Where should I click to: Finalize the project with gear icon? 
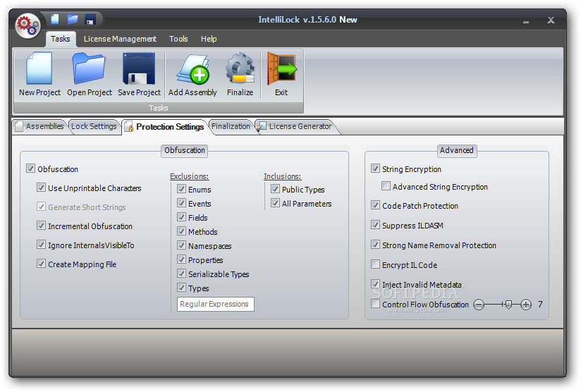pos(240,75)
